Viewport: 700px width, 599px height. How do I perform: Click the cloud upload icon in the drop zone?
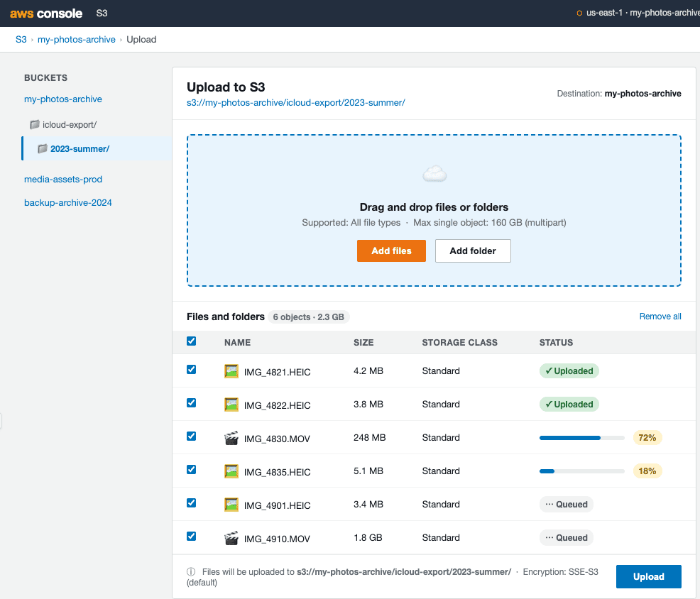point(434,172)
